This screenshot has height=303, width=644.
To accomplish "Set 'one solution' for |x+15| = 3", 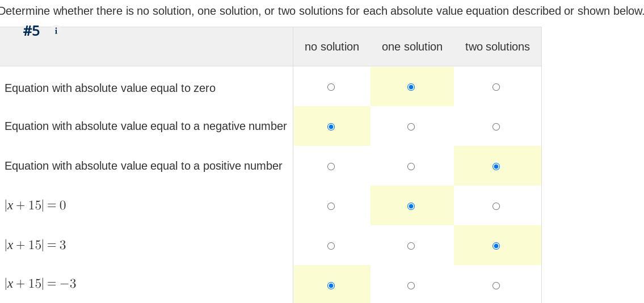I will [x=411, y=246].
